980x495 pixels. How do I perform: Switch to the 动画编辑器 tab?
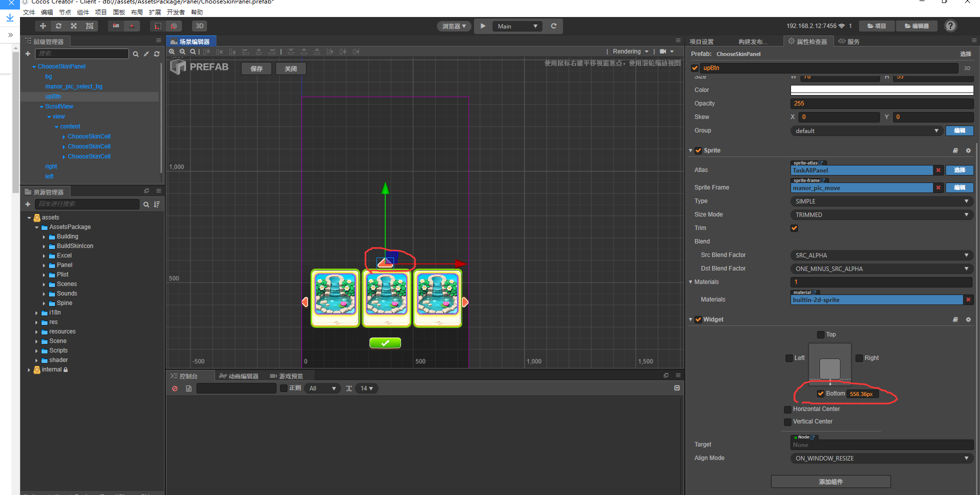(x=239, y=376)
